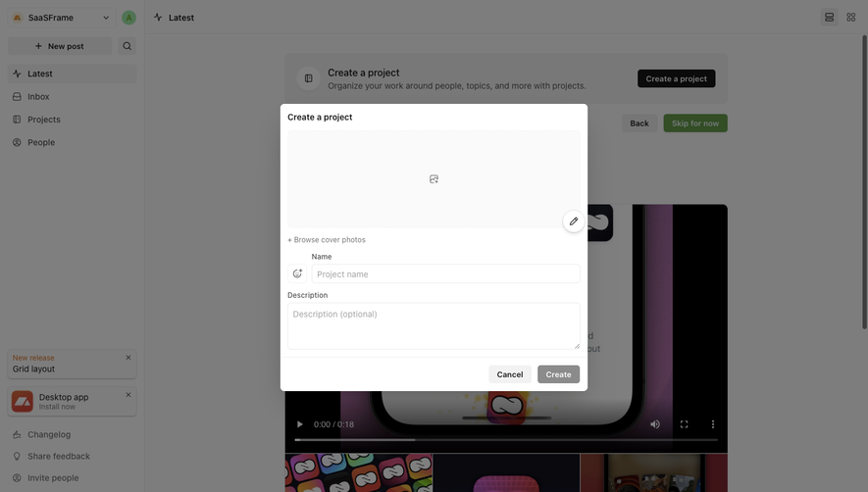Open Inbox in the sidebar
868x492 pixels.
[x=72, y=96]
